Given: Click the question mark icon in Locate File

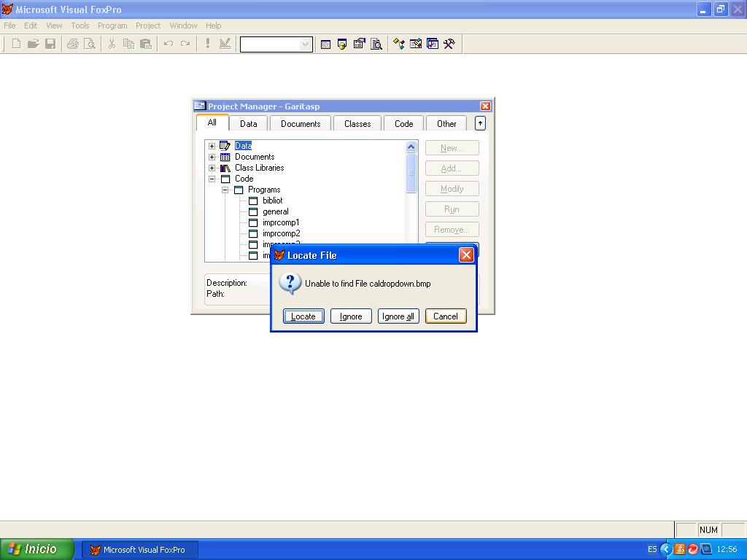Looking at the screenshot, I should tap(290, 284).
